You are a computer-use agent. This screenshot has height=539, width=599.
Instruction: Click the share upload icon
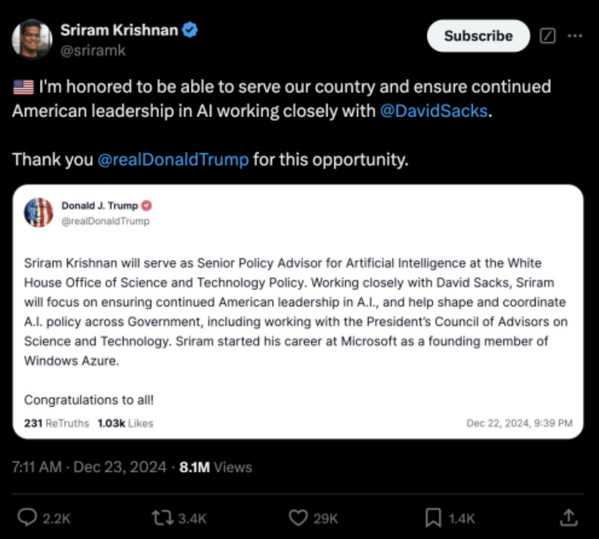[568, 518]
